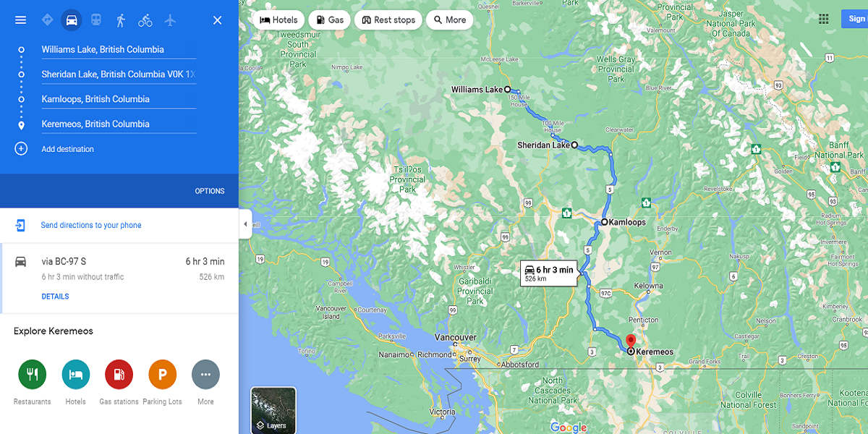Viewport: 868px width, 434px height.
Task: Pick the flights travel mode
Action: coord(170,20)
